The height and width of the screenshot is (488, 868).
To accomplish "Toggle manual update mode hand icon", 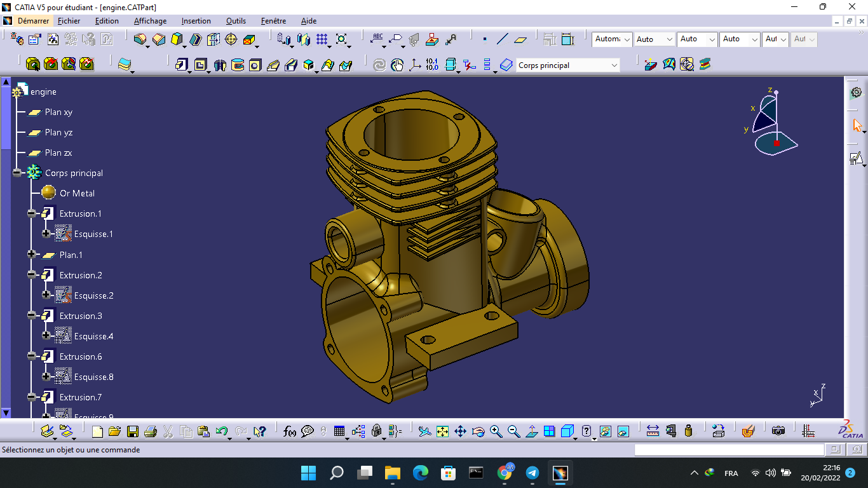I will tap(397, 65).
